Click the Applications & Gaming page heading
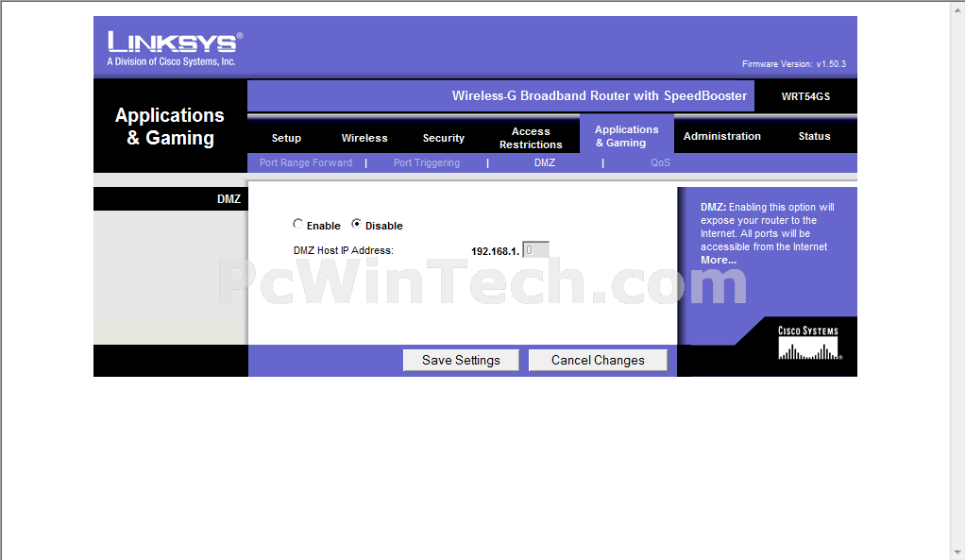965x560 pixels. (x=170, y=127)
